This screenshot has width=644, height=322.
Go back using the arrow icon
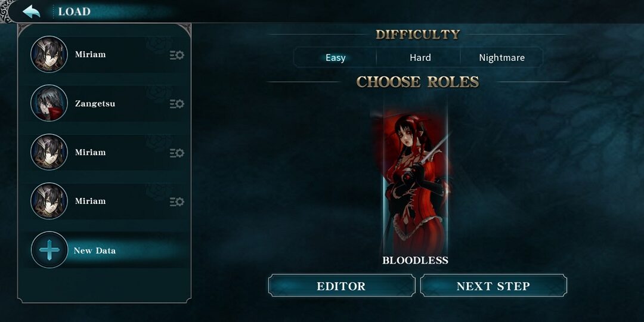click(x=31, y=11)
